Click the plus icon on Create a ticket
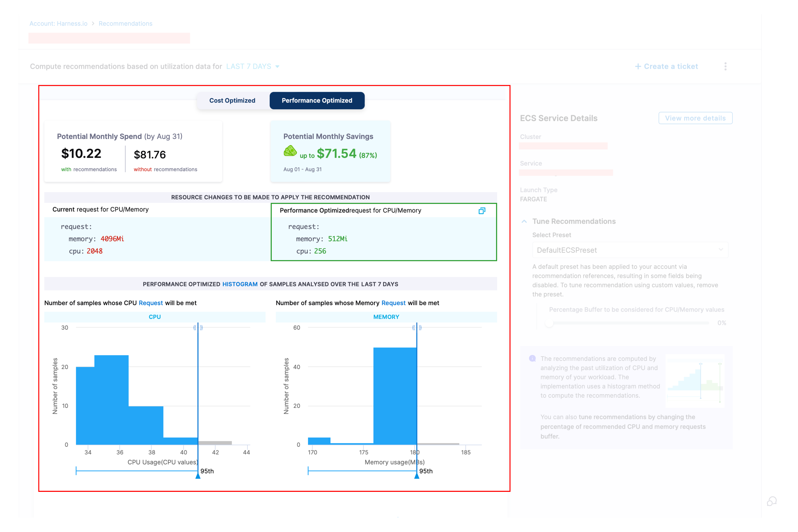Image resolution: width=798 pixels, height=532 pixels. pyautogui.click(x=638, y=66)
